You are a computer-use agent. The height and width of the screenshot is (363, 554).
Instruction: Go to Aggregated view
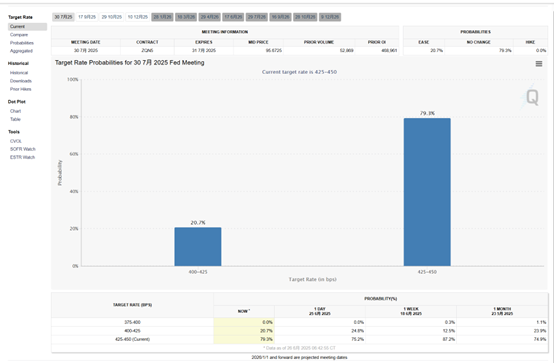point(21,51)
